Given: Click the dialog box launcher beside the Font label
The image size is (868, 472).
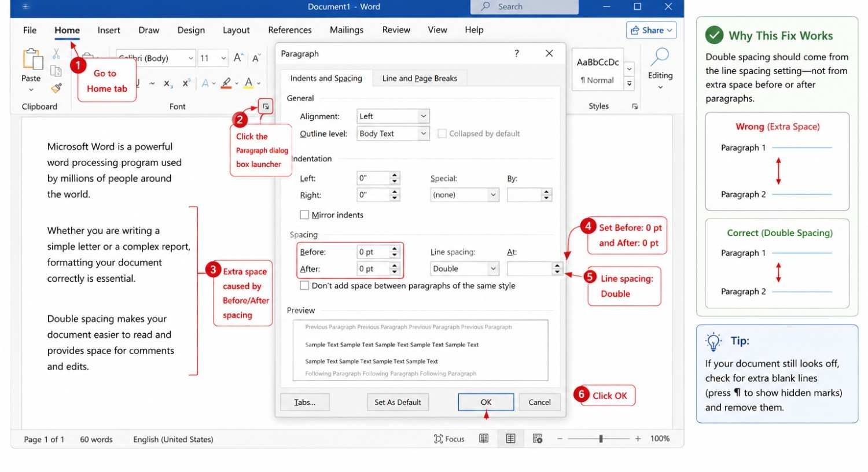Looking at the screenshot, I should click(266, 106).
